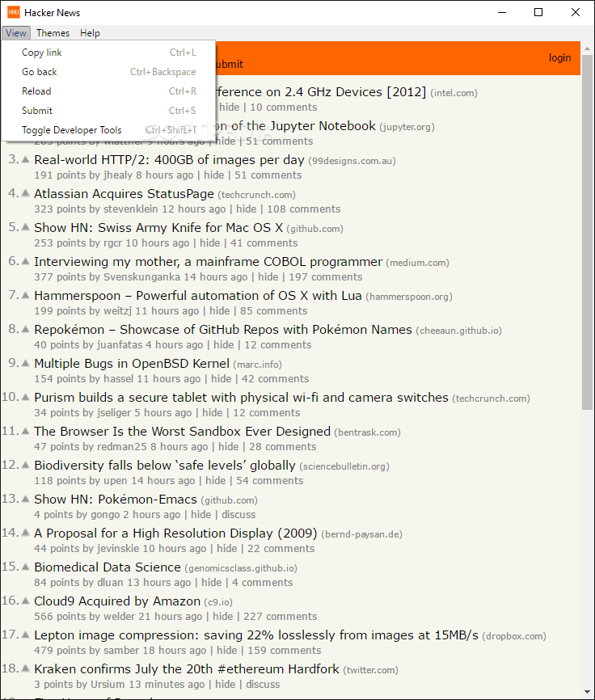
Task: Open Hammerspoon Lua automation article
Action: click(198, 296)
